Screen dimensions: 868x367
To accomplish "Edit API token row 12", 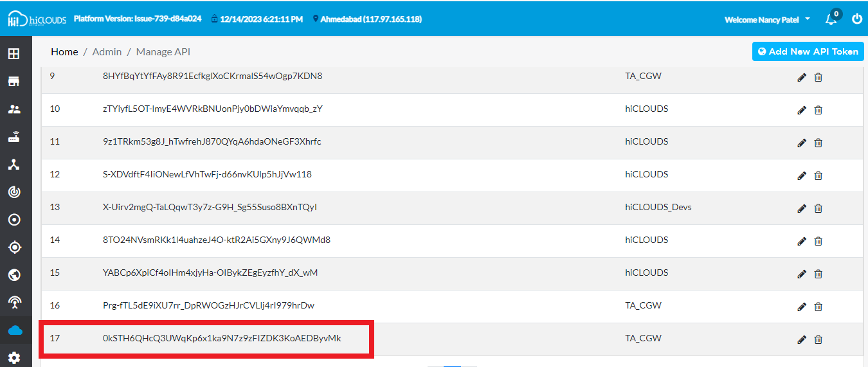I will pos(802,175).
